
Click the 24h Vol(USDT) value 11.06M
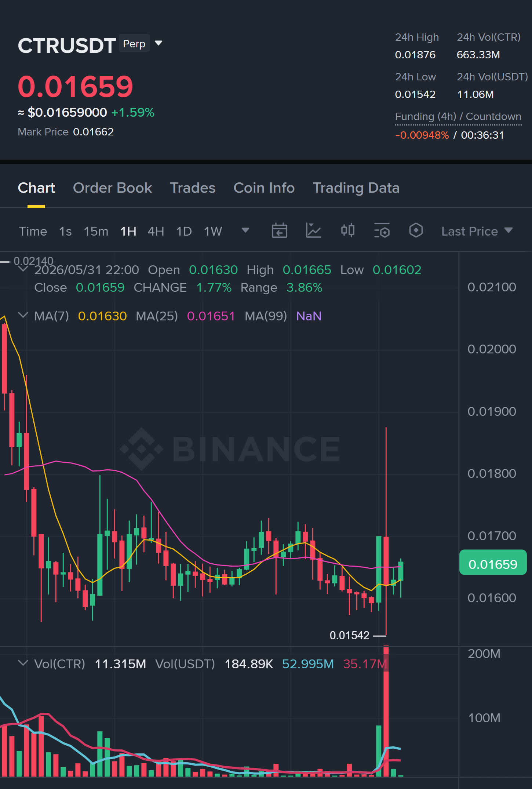pos(475,94)
